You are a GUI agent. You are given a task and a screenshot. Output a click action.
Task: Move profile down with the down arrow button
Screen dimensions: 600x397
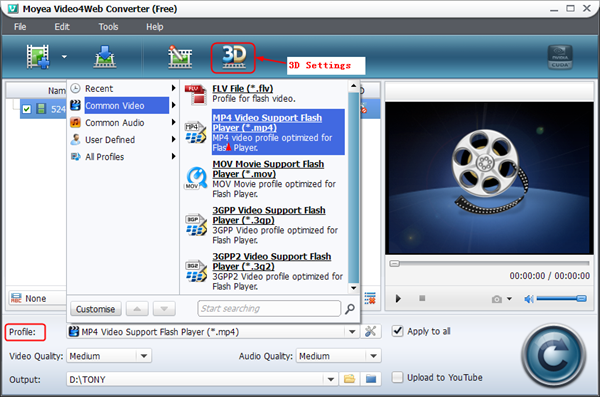point(164,309)
